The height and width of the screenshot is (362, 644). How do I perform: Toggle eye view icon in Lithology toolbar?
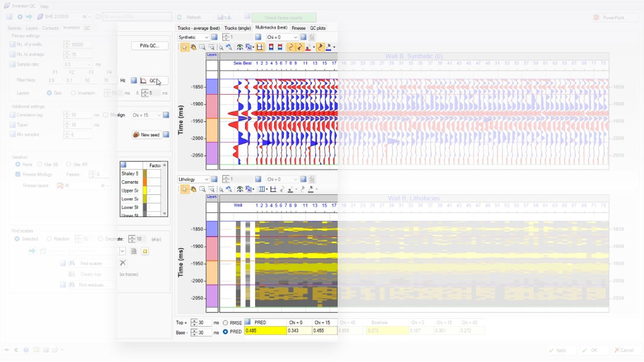point(240,189)
